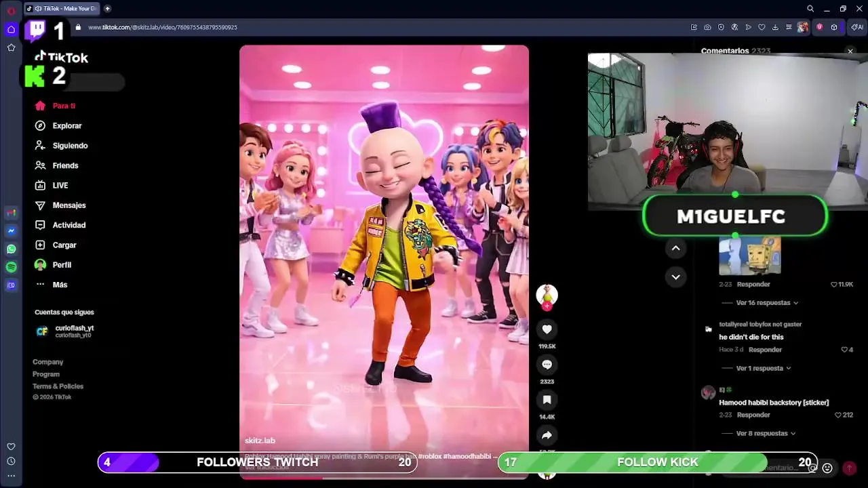Click the #roblox hashtag in caption
The image size is (868, 488).
pos(429,456)
